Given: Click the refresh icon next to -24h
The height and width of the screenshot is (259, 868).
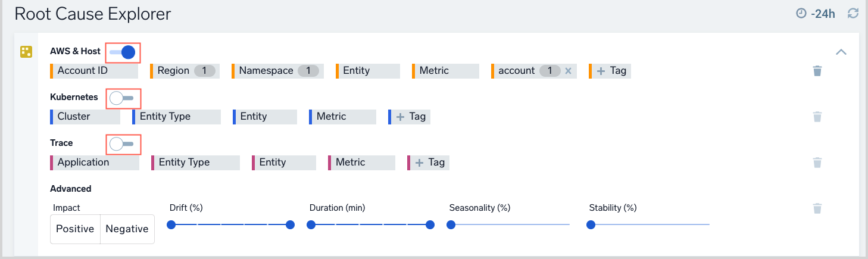Looking at the screenshot, I should coord(853,13).
